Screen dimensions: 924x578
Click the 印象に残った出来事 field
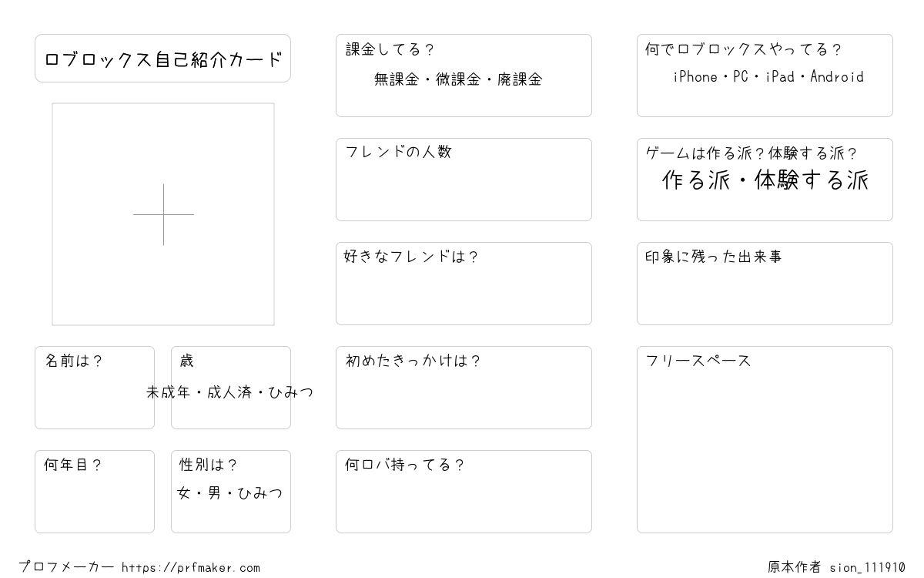pyautogui.click(x=765, y=284)
